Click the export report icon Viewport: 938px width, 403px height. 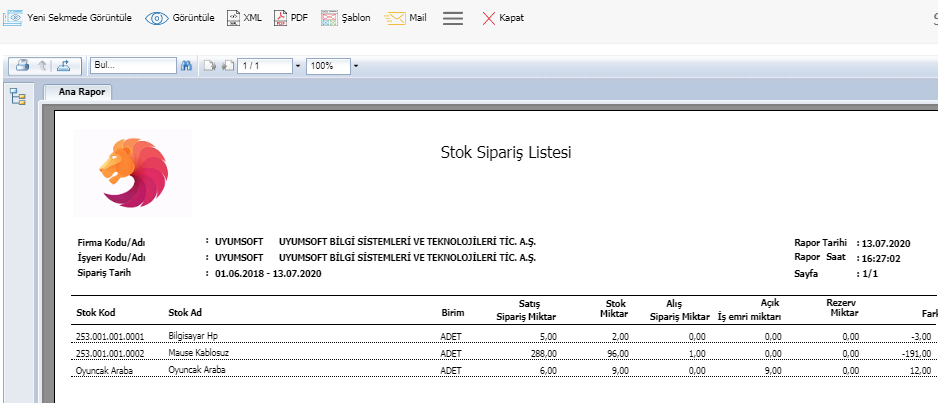pyautogui.click(x=63, y=66)
